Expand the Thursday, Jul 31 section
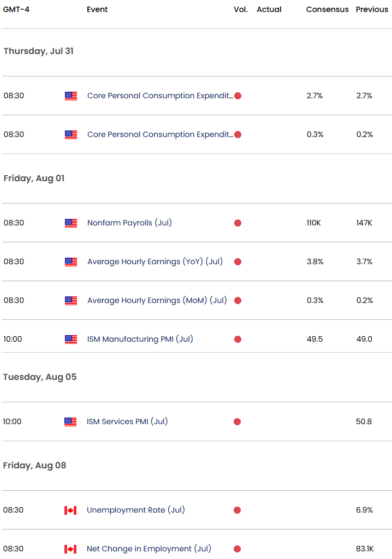Screen dimensions: 392x559 point(38,51)
